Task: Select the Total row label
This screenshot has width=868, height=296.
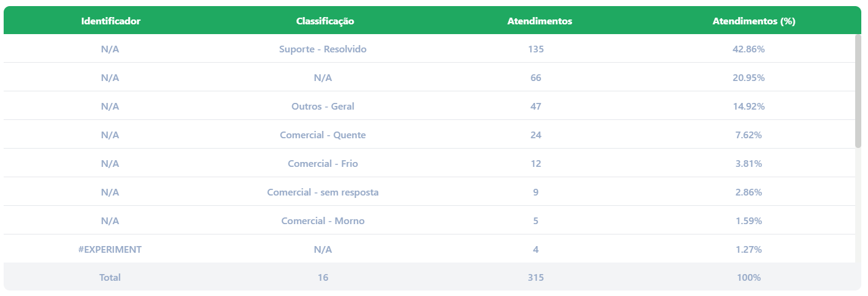Action: coord(110,277)
